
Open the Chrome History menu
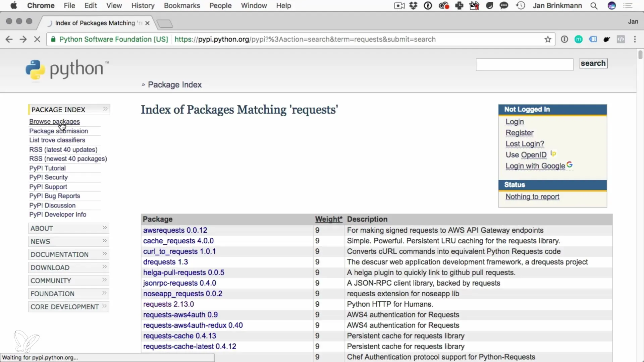pyautogui.click(x=143, y=6)
